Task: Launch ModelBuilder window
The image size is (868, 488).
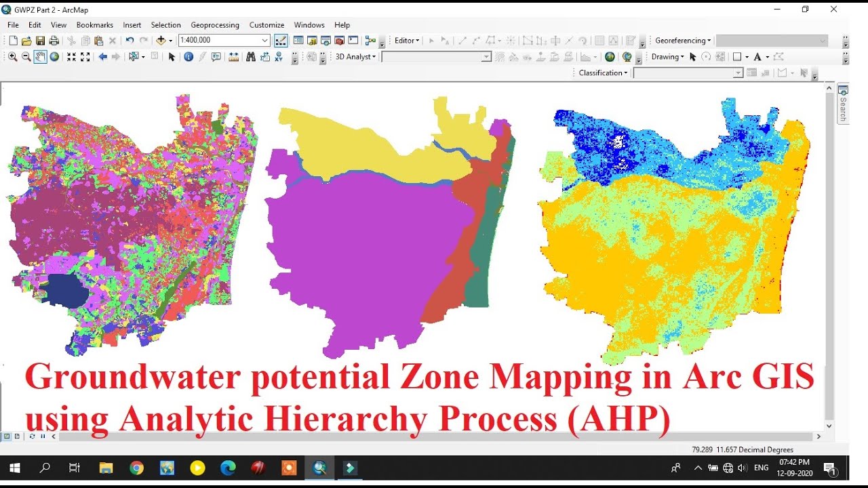Action: click(x=370, y=41)
